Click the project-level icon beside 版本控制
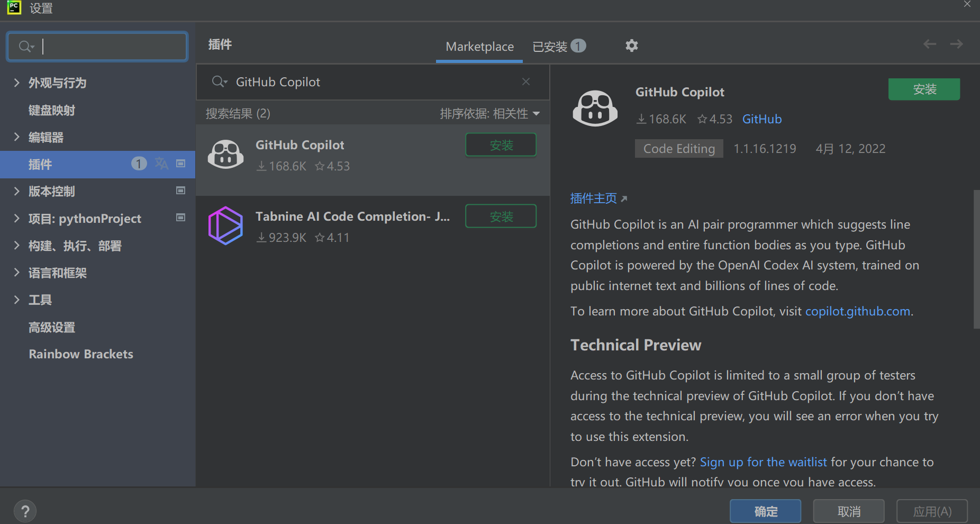This screenshot has height=524, width=980. click(x=180, y=191)
